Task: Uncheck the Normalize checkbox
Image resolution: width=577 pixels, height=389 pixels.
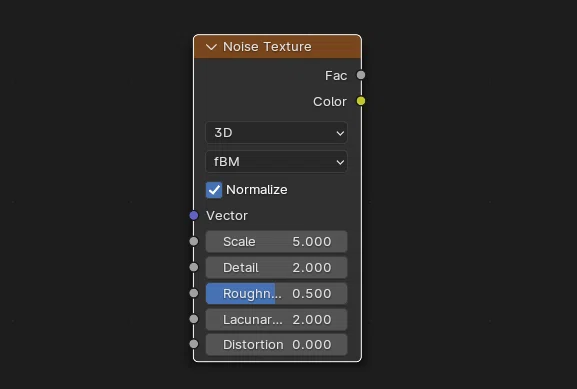Action: tap(214, 190)
